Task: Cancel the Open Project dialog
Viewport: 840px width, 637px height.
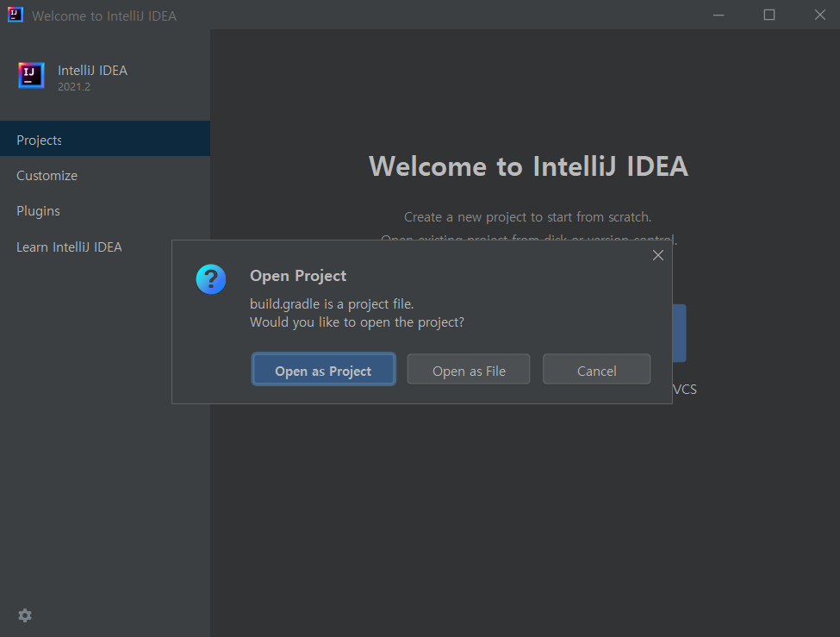Action: 596,370
